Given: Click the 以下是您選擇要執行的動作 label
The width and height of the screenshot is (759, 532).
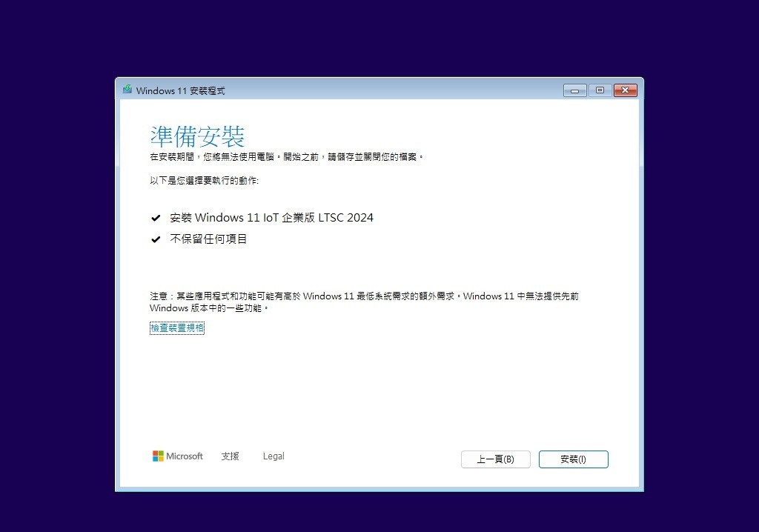Looking at the screenshot, I should 205,181.
